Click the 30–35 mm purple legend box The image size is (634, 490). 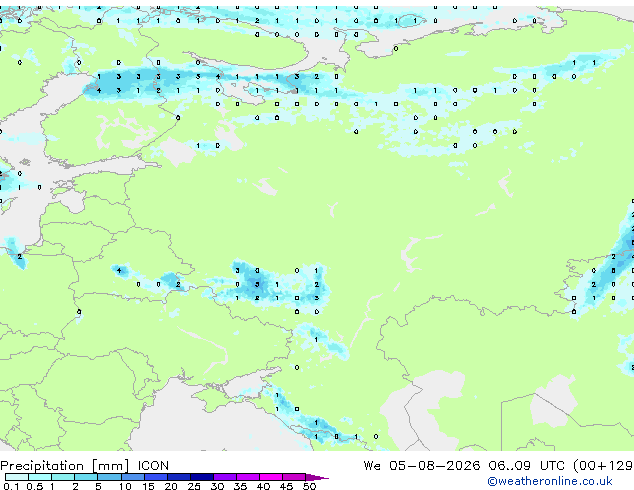click(x=225, y=477)
